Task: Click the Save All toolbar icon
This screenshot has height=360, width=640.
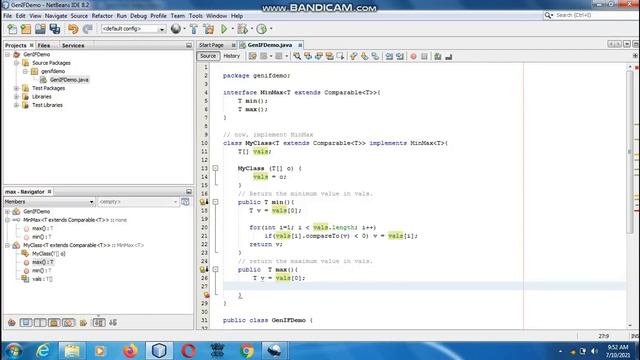Action: (x=55, y=29)
